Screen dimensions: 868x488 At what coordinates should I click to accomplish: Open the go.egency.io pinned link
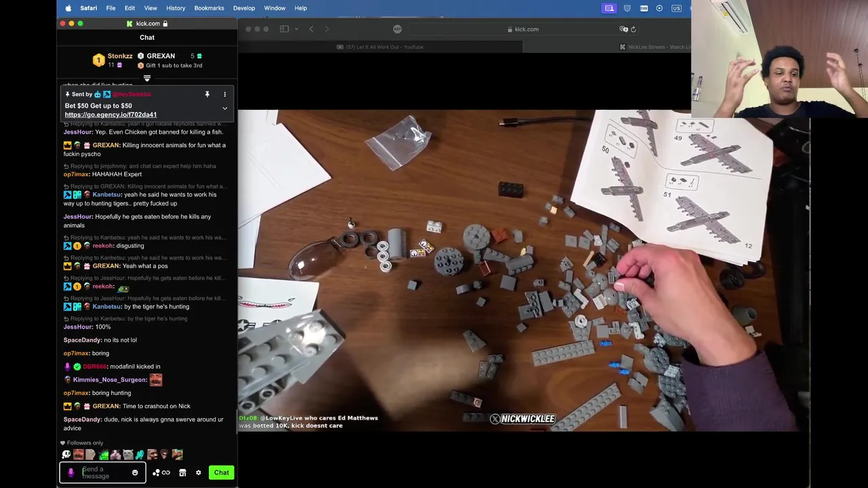click(x=111, y=115)
